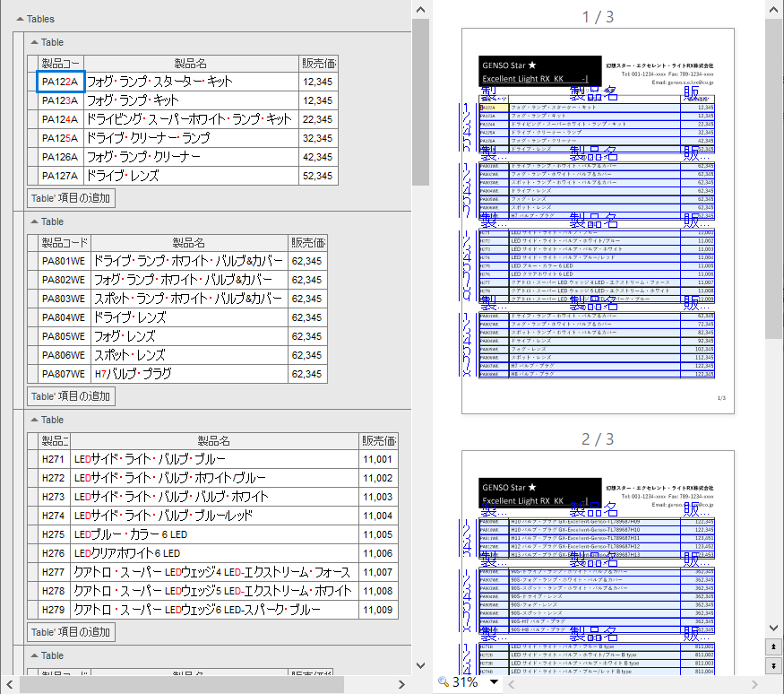Click スポット・ランプ・ホワイト・バルブ&カバー name cell

click(x=189, y=299)
